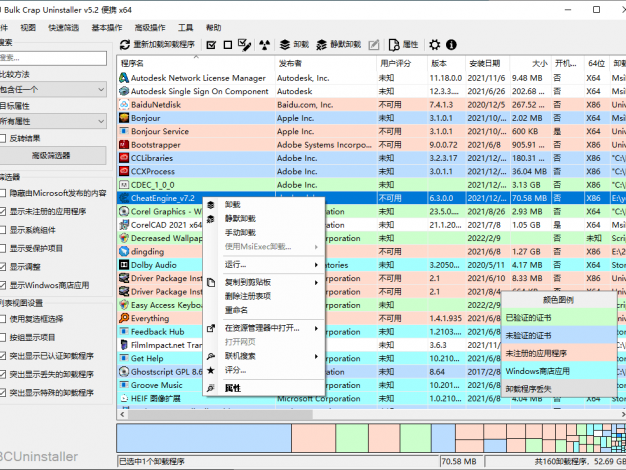
Task: Click the info circle icon in toolbar
Action: (x=451, y=45)
